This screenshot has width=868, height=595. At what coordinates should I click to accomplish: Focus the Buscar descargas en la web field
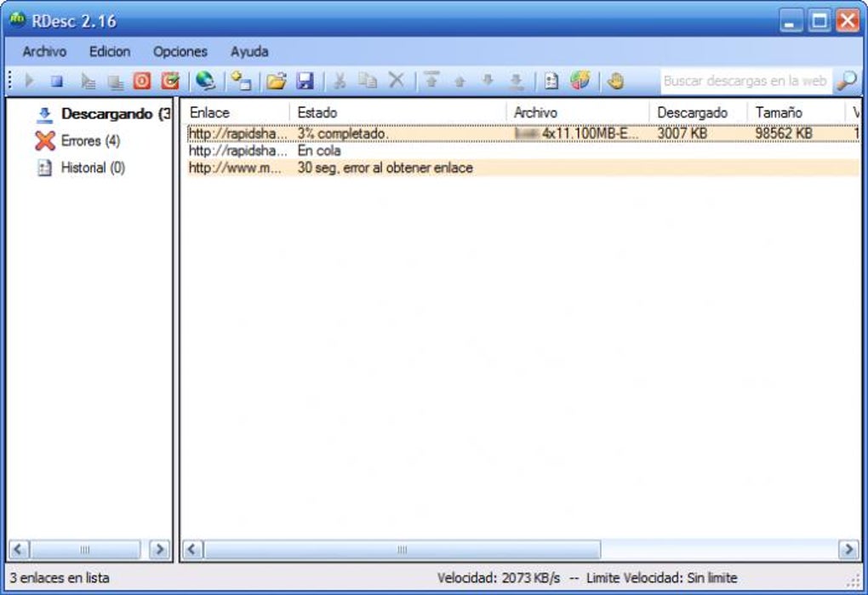[745, 82]
